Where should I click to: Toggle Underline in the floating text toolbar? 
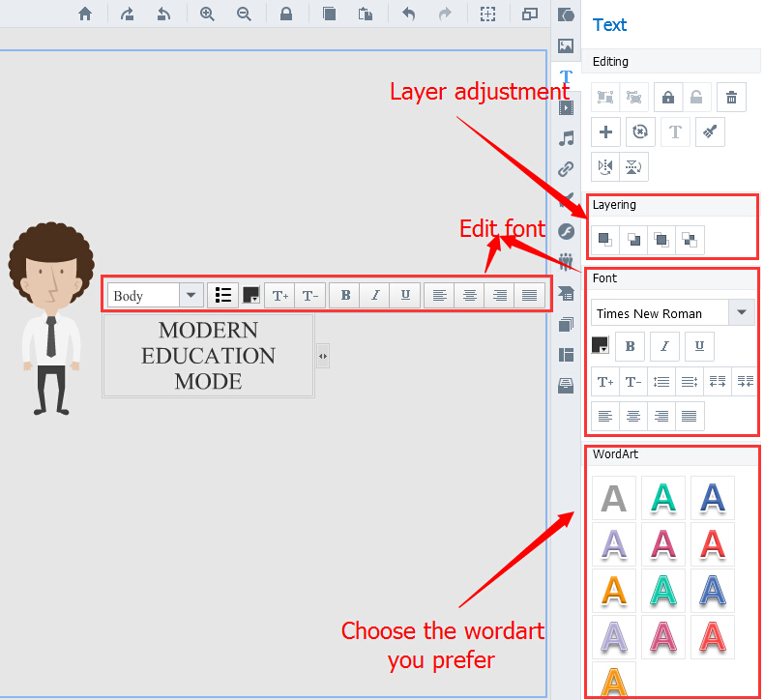405,295
